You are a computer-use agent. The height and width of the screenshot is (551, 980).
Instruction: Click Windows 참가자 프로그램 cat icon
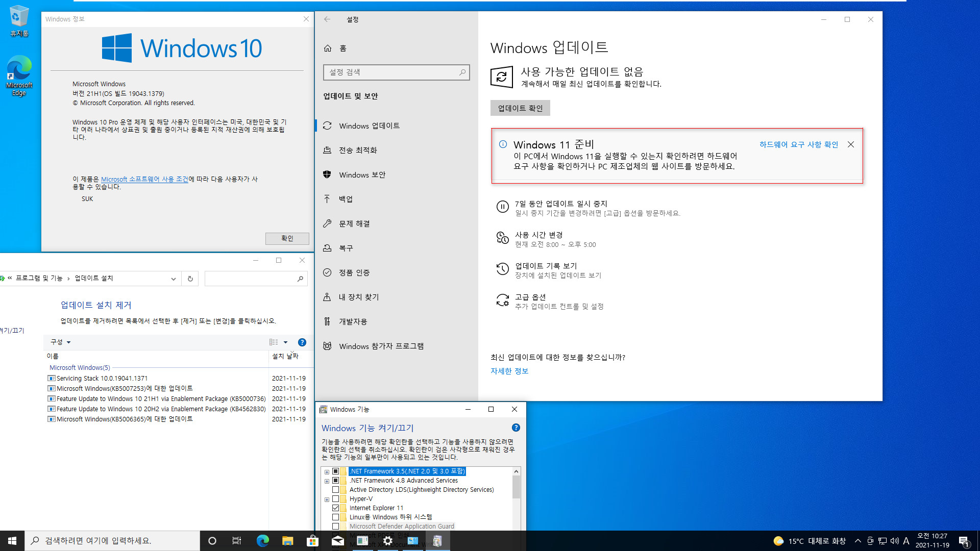pos(327,346)
